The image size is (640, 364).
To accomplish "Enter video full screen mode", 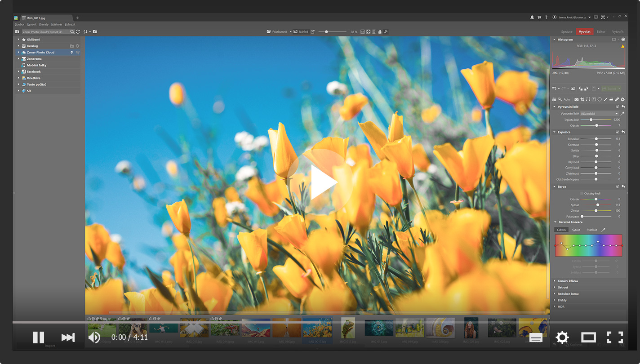I will coord(615,337).
